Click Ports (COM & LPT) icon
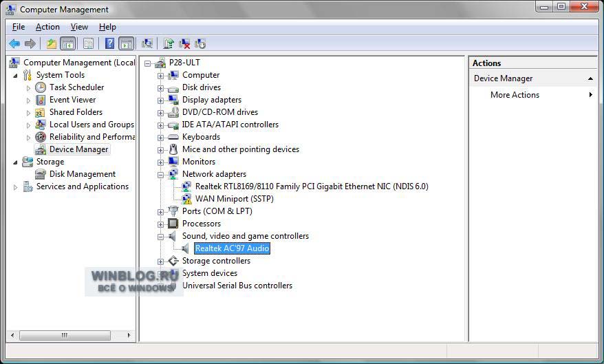The height and width of the screenshot is (364, 604). (173, 211)
